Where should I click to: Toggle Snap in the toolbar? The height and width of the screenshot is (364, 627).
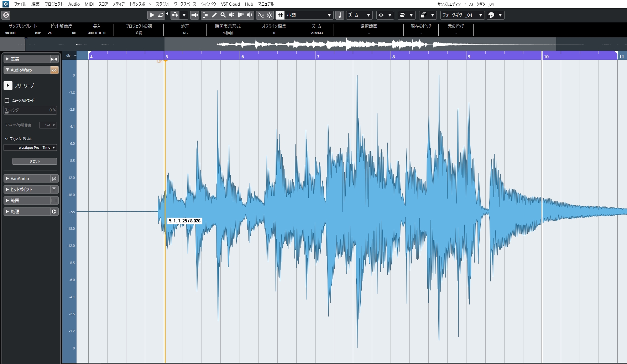pyautogui.click(x=280, y=15)
